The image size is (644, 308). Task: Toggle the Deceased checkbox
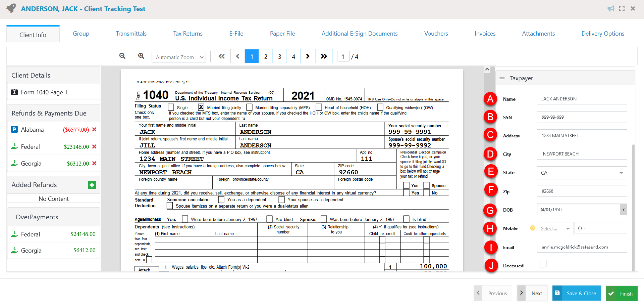point(542,264)
